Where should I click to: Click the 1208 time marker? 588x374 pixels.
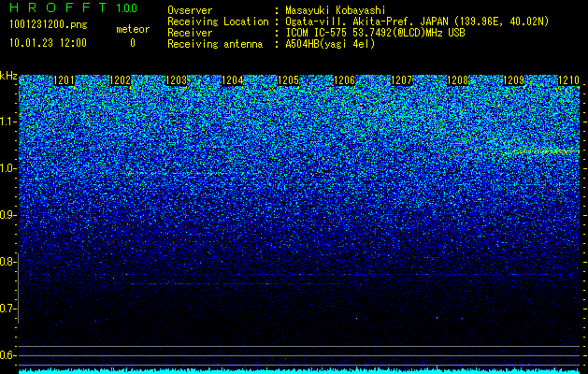coord(457,80)
